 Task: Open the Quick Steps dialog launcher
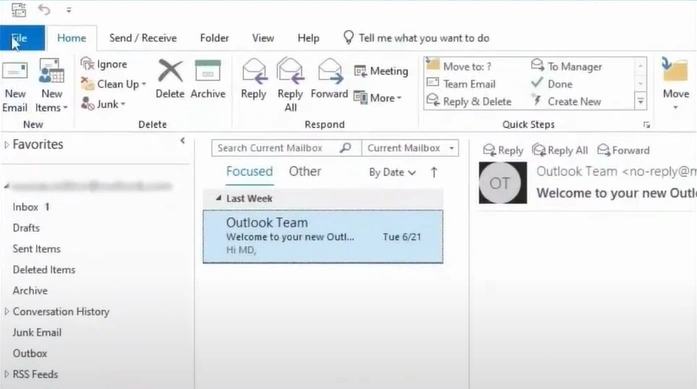point(646,125)
